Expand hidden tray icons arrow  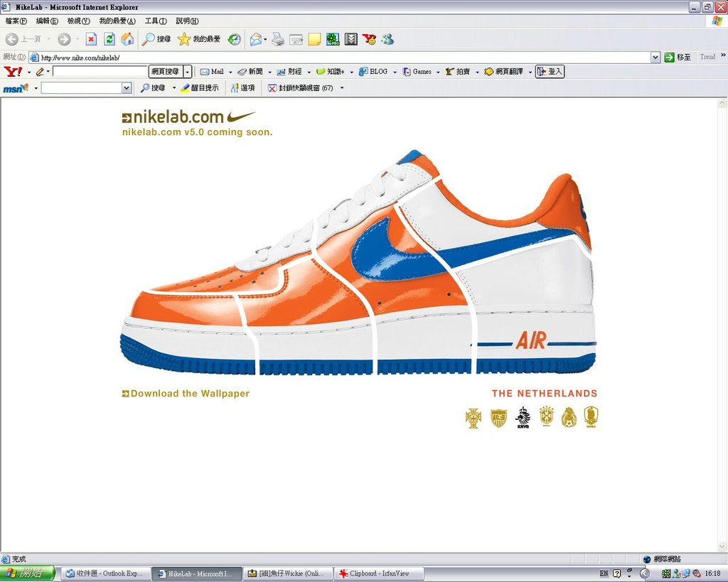[644, 573]
